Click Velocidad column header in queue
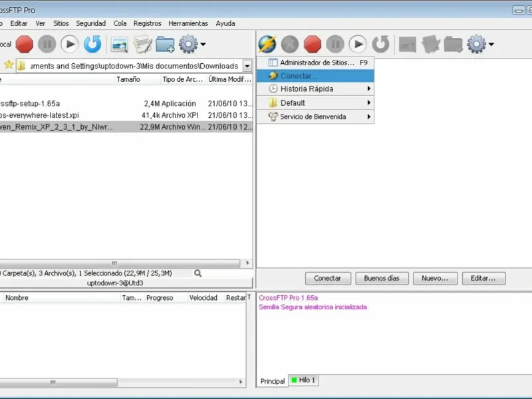The image size is (532, 399). click(x=206, y=297)
